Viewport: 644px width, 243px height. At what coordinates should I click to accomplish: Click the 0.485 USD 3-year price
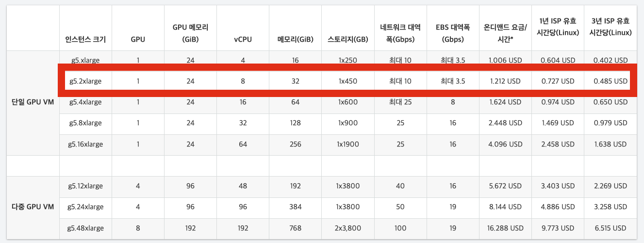(x=610, y=81)
